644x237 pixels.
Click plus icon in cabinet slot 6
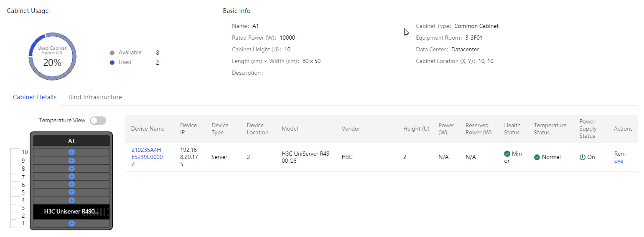(x=71, y=184)
